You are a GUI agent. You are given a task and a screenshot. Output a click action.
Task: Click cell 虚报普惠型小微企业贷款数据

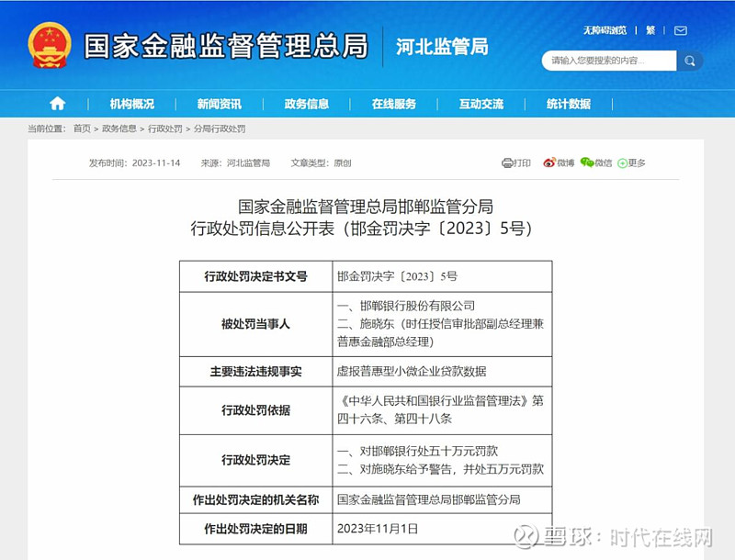coord(443,371)
